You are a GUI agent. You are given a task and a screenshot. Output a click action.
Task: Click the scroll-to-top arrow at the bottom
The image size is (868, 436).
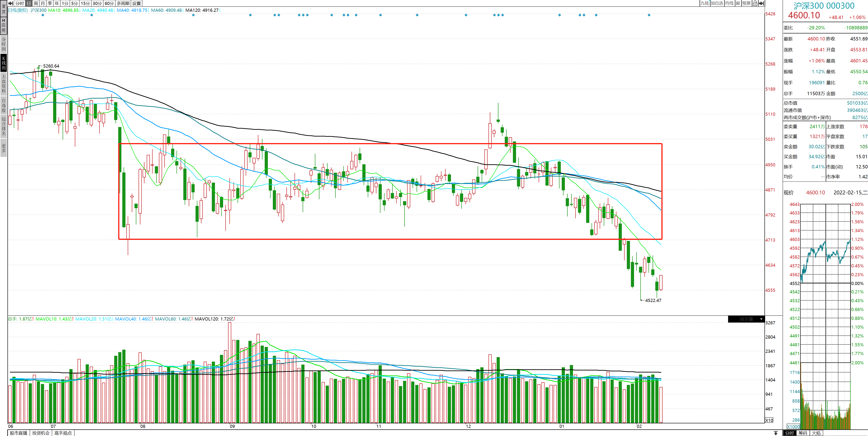point(776,433)
